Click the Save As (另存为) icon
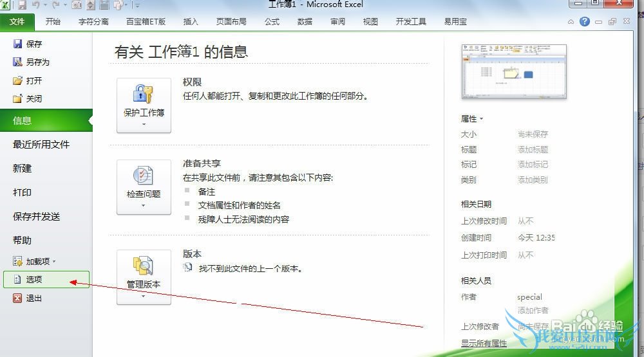This screenshot has height=357, width=644. [x=17, y=62]
